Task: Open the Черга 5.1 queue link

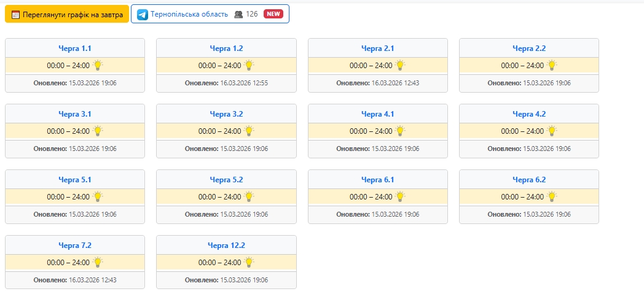Action: [x=74, y=179]
